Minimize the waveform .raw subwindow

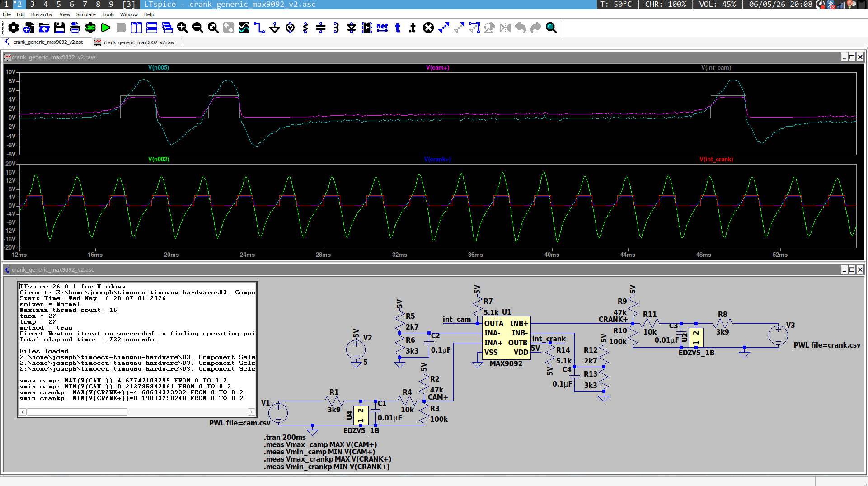[x=844, y=57]
